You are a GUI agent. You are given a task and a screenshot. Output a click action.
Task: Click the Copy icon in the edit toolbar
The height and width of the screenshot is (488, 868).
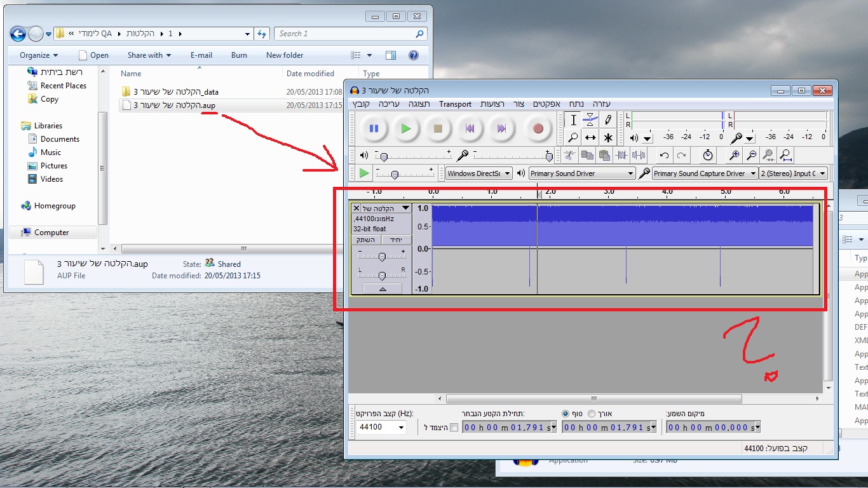(587, 155)
